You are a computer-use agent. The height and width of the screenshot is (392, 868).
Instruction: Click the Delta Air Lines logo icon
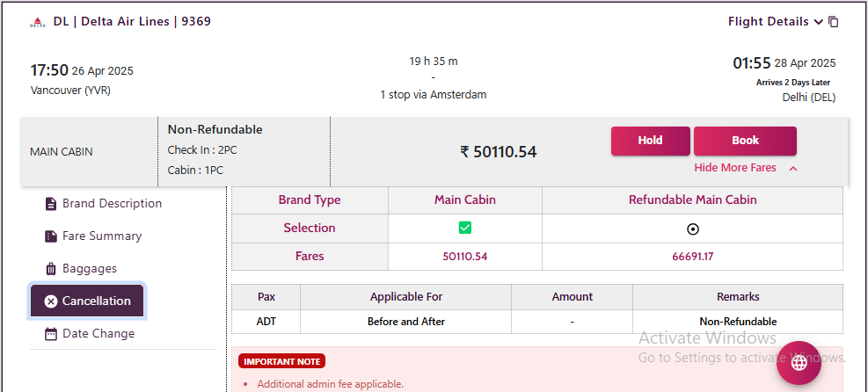coord(37,23)
